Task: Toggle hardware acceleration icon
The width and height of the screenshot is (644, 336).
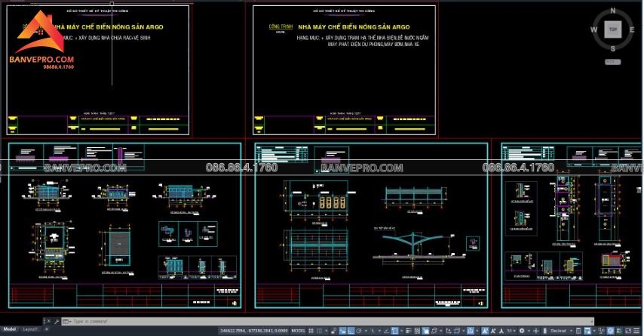Action: point(610,331)
